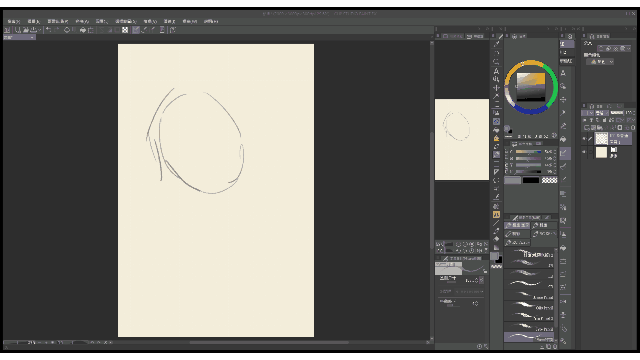The image size is (640, 360).
Task: Select the magic wand auto select tool
Action: coord(496,96)
